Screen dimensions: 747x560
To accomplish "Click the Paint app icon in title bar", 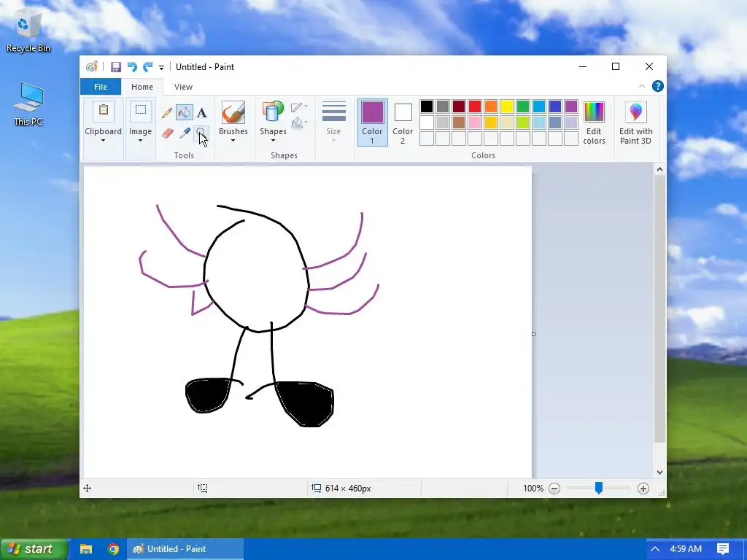I will pos(91,67).
